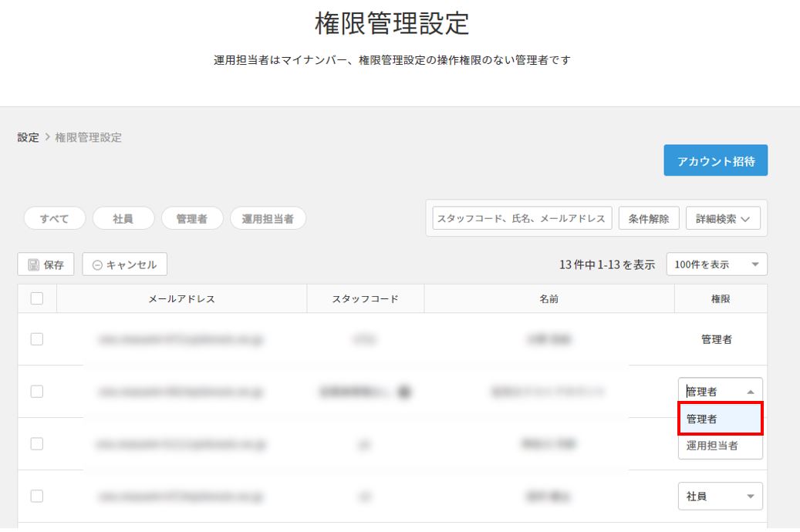The image size is (800, 532).
Task: Choose 運用担当者 from the open dropdown list
Action: coord(719,446)
